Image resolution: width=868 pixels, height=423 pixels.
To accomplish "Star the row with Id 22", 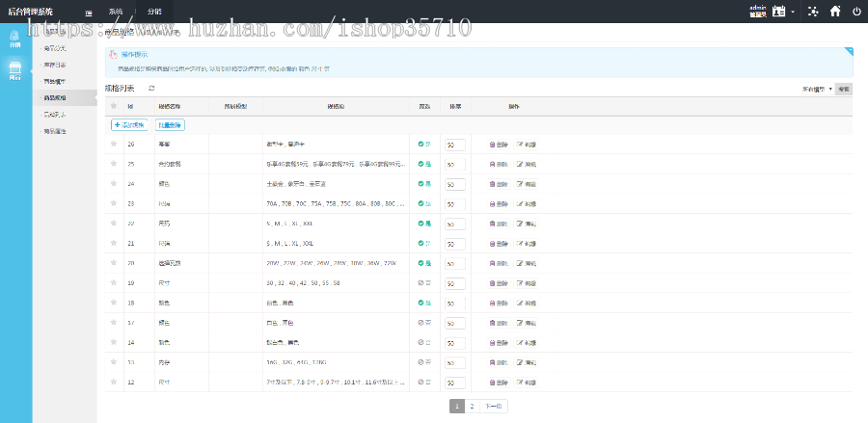I will tap(114, 224).
